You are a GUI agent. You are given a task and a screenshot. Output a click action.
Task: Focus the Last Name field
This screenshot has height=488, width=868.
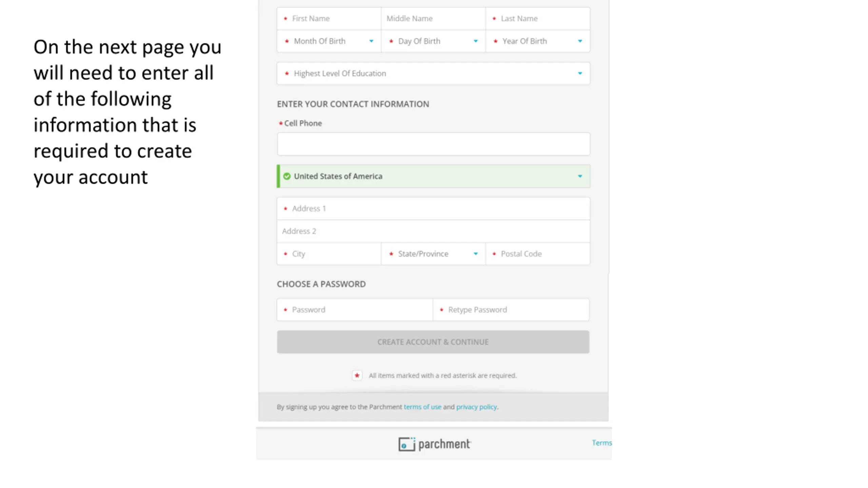point(538,19)
